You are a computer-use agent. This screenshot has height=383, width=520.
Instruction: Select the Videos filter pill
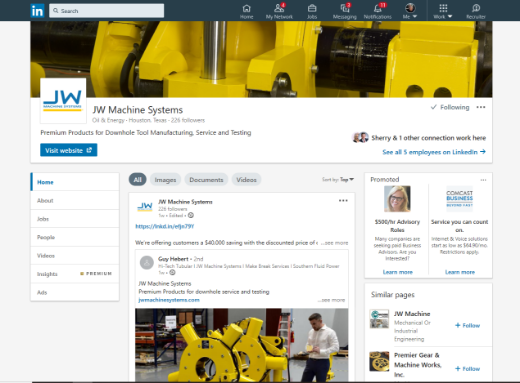(x=246, y=180)
